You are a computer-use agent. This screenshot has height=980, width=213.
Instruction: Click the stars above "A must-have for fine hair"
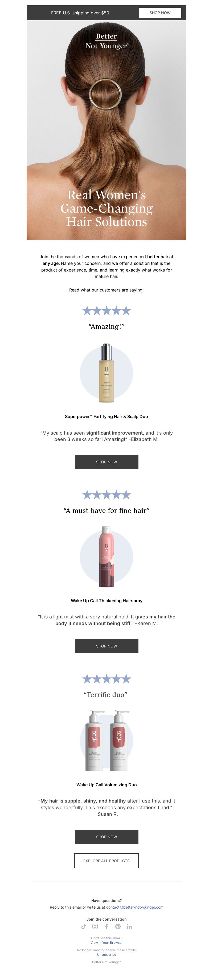(106, 495)
